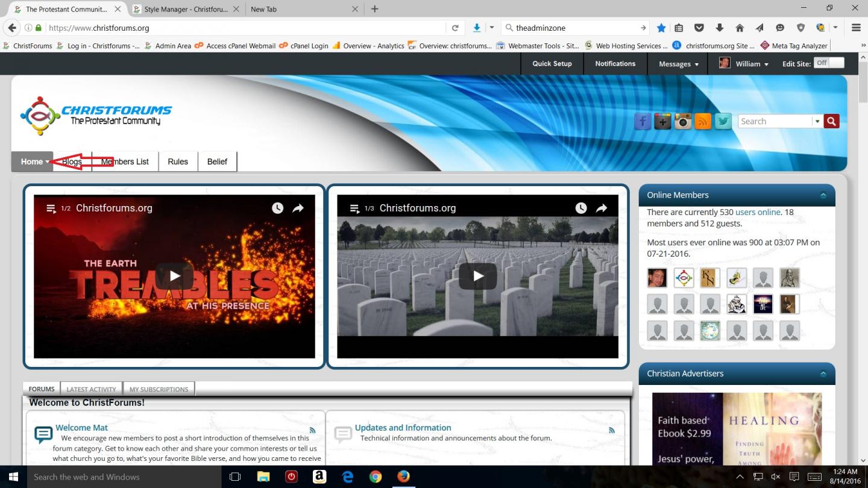Open the Messages dropdown
Viewport: 868px width, 488px height.
click(x=679, y=64)
